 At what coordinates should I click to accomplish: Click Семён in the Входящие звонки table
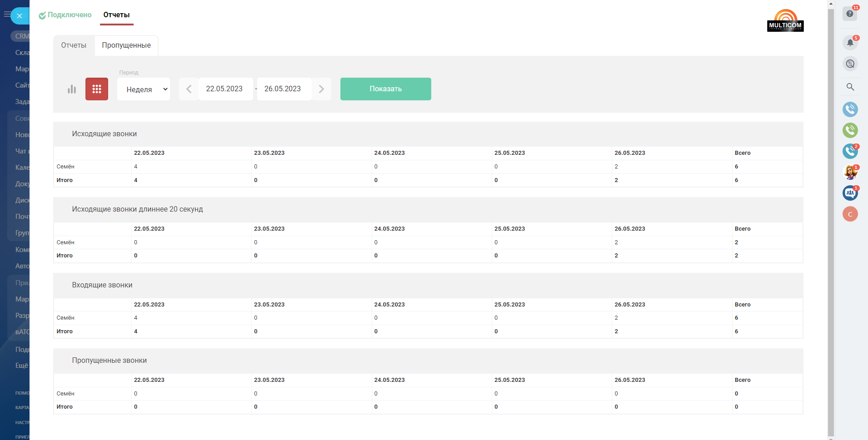(x=65, y=318)
